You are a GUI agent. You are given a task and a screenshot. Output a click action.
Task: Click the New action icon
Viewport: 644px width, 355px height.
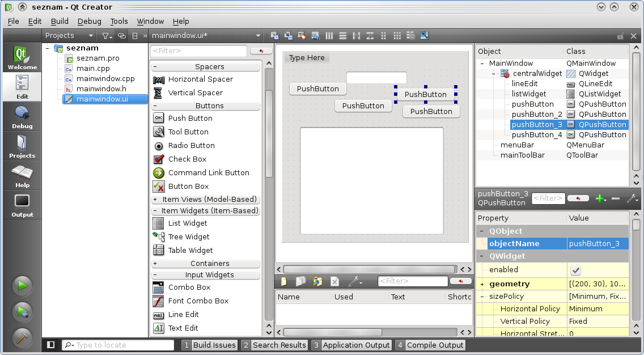coord(283,281)
